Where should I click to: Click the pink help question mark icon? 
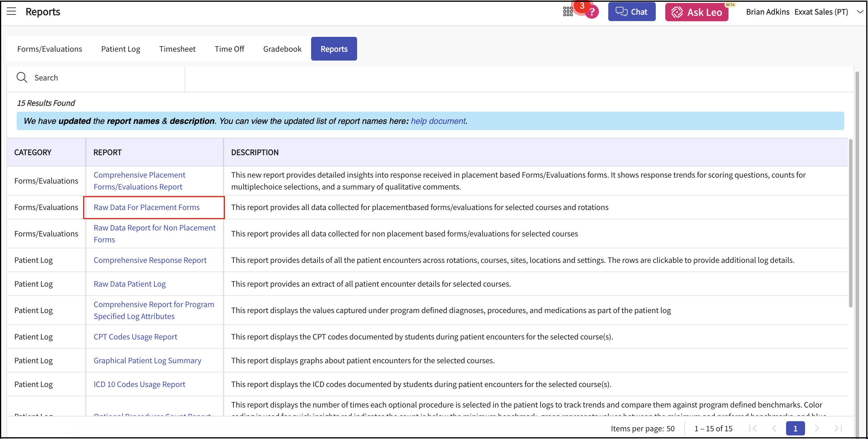click(592, 12)
